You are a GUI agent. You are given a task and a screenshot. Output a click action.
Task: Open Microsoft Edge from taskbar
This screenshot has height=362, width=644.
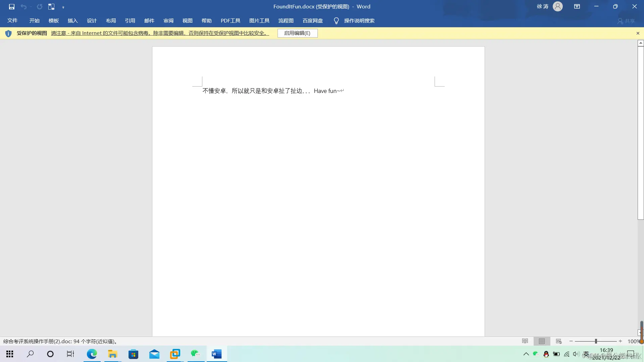(92, 354)
